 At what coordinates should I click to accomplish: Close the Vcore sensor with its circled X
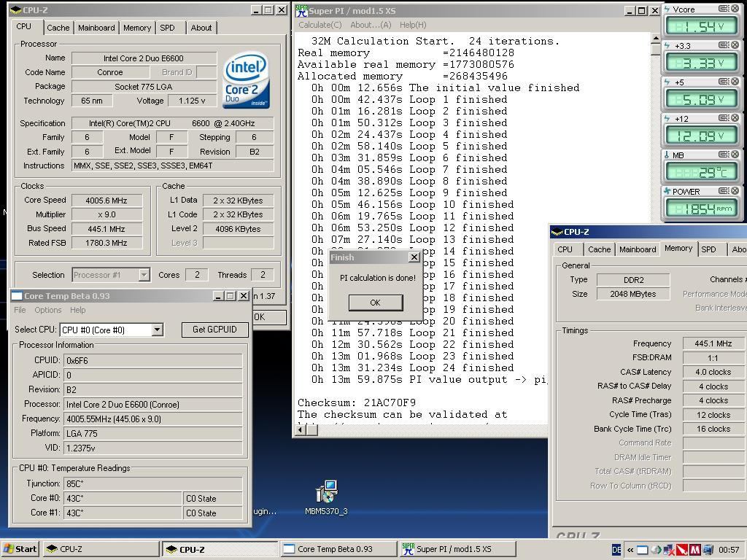pos(735,9)
